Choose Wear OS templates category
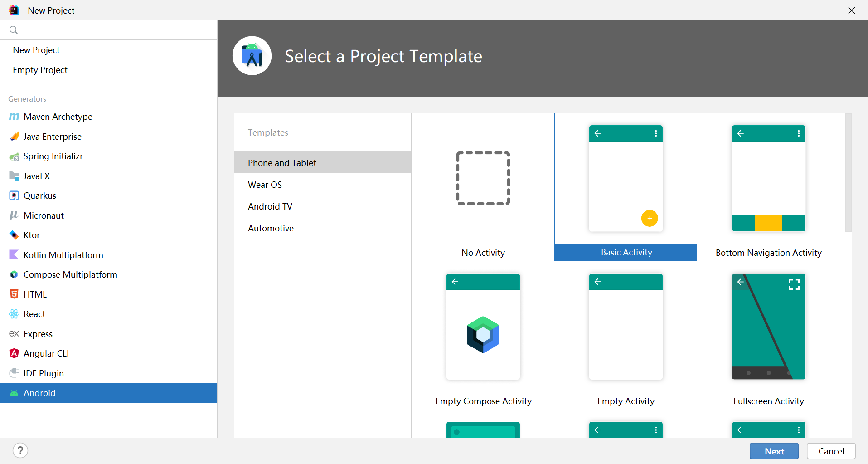 click(323, 185)
